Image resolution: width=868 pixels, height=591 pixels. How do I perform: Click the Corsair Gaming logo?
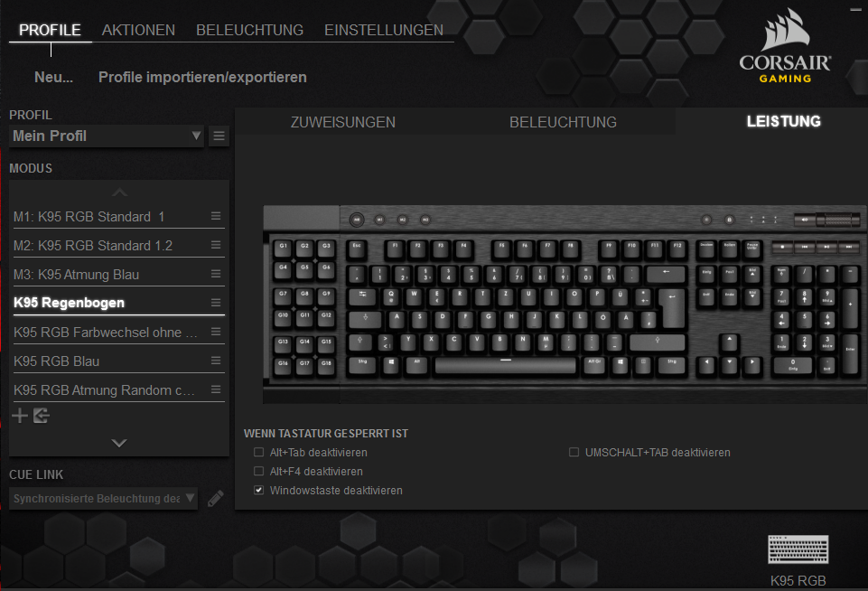[x=785, y=46]
